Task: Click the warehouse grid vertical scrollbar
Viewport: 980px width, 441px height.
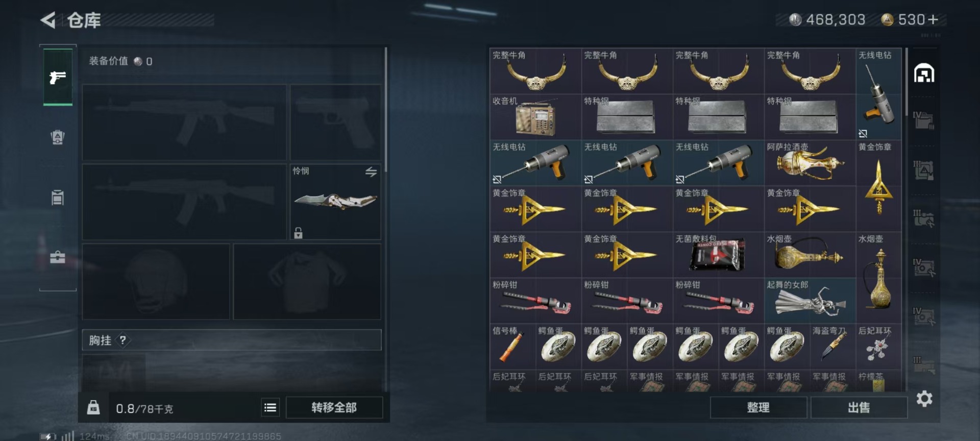Action: point(906,82)
